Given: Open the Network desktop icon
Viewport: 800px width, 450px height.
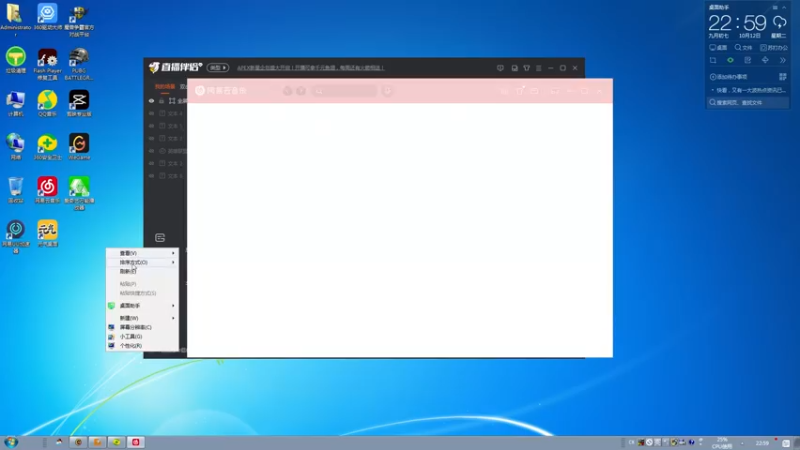Looking at the screenshot, I should [x=16, y=146].
